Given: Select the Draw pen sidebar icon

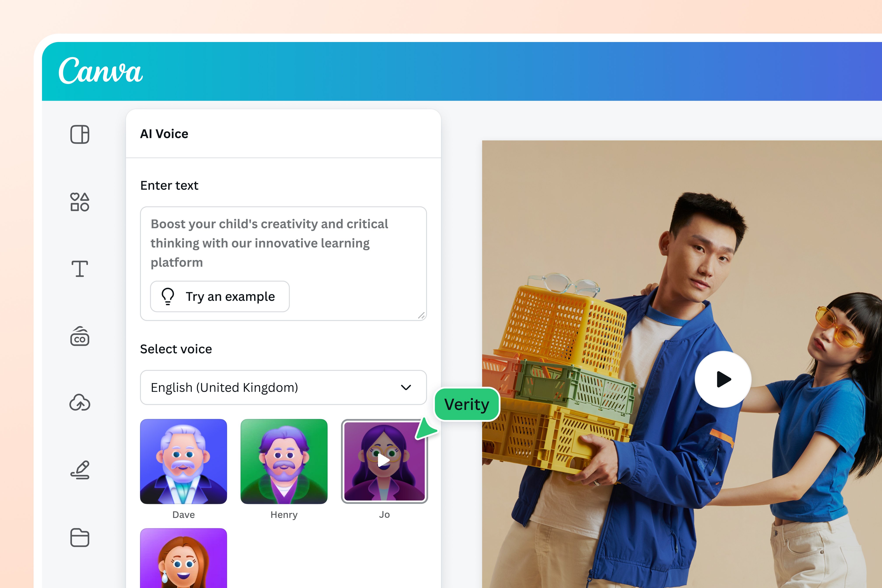Looking at the screenshot, I should click(80, 470).
